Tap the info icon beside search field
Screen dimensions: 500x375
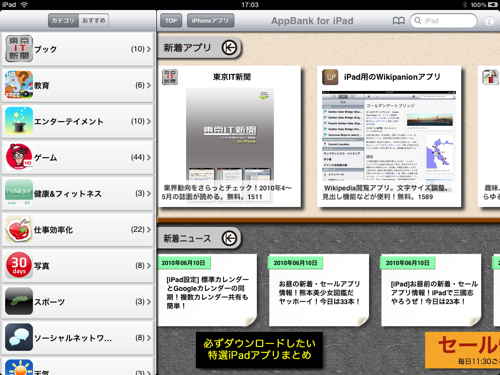[x=489, y=21]
